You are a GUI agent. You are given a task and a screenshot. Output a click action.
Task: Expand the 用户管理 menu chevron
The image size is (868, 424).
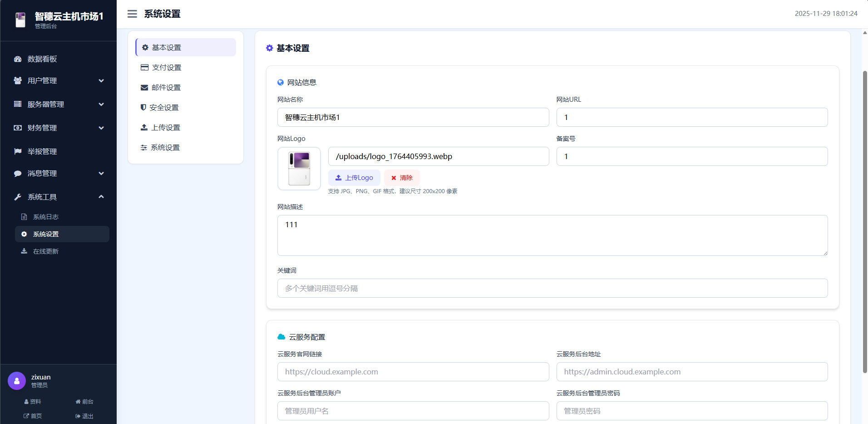[101, 81]
